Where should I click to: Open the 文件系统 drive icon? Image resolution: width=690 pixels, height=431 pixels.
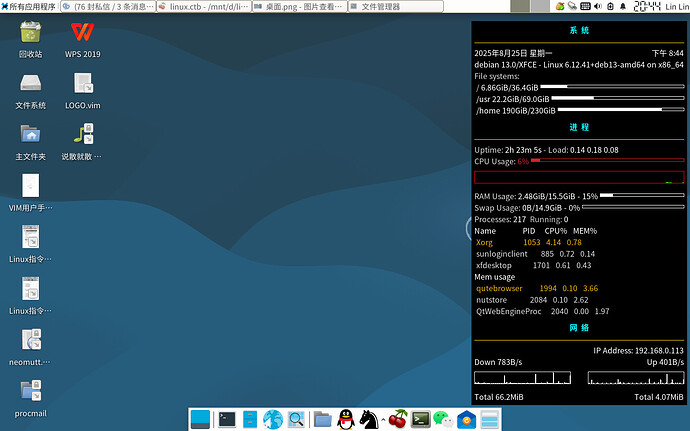(x=30, y=85)
